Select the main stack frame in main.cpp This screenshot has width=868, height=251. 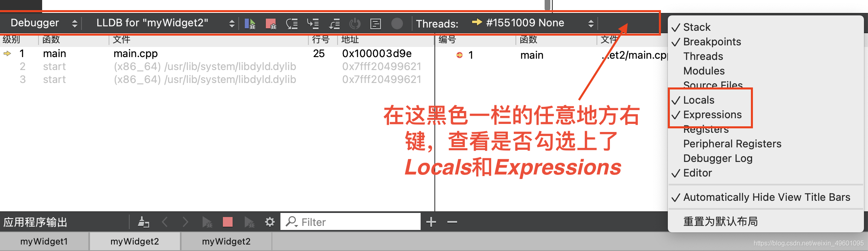(217, 53)
